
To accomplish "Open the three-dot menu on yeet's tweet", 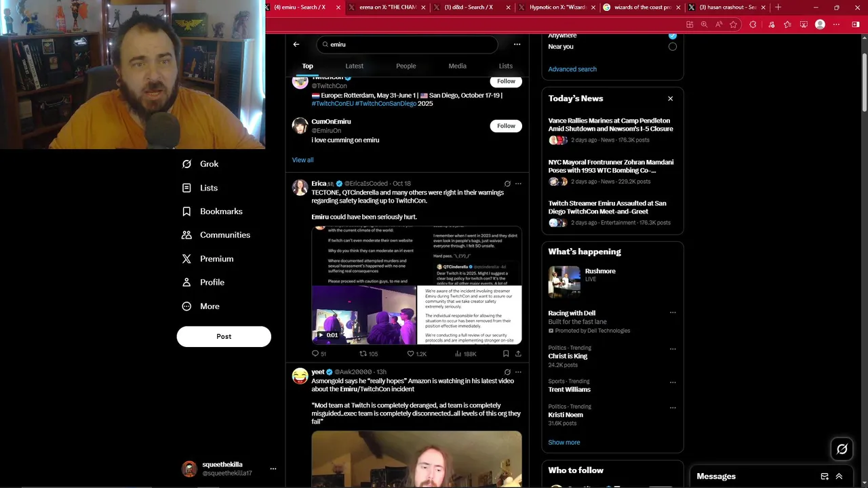I will tap(518, 372).
